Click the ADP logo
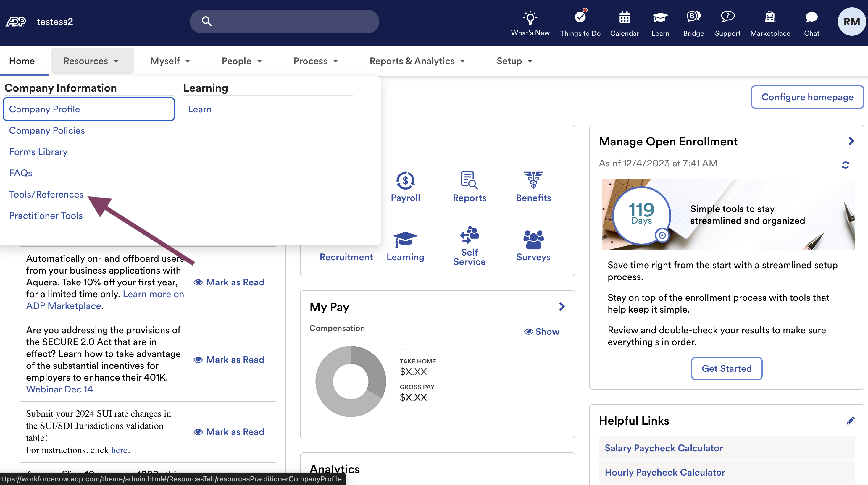The width and height of the screenshot is (868, 485). (x=15, y=22)
